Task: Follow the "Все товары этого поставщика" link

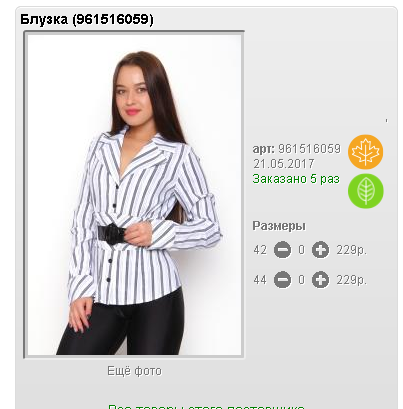Action: [206, 407]
